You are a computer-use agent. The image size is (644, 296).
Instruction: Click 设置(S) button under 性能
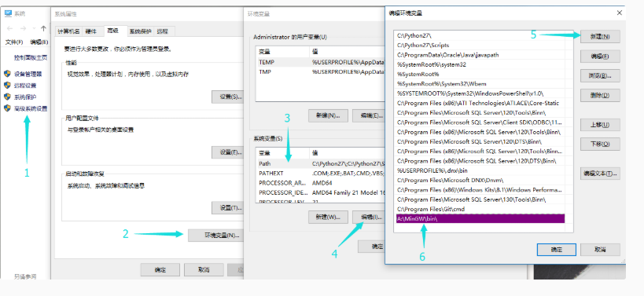click(x=227, y=97)
